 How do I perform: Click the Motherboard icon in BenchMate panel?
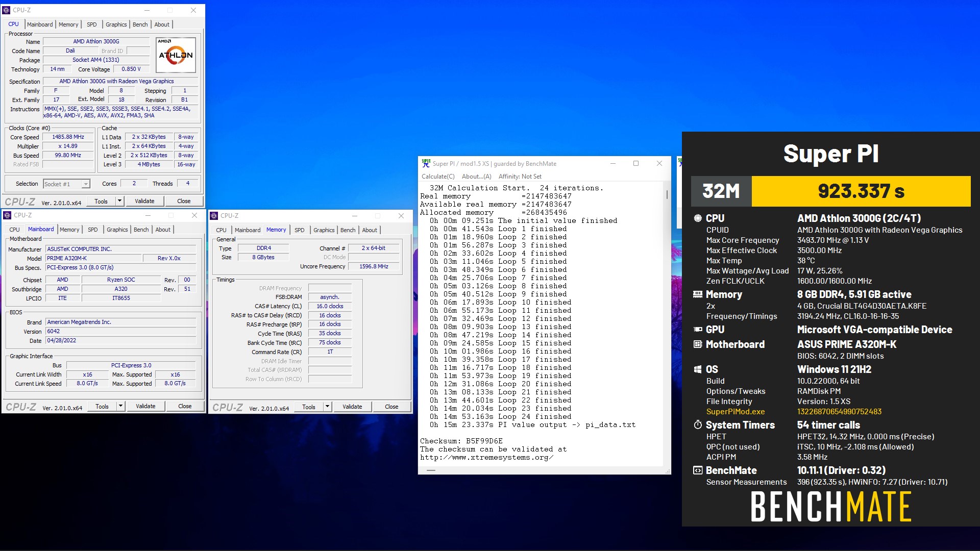[698, 344]
